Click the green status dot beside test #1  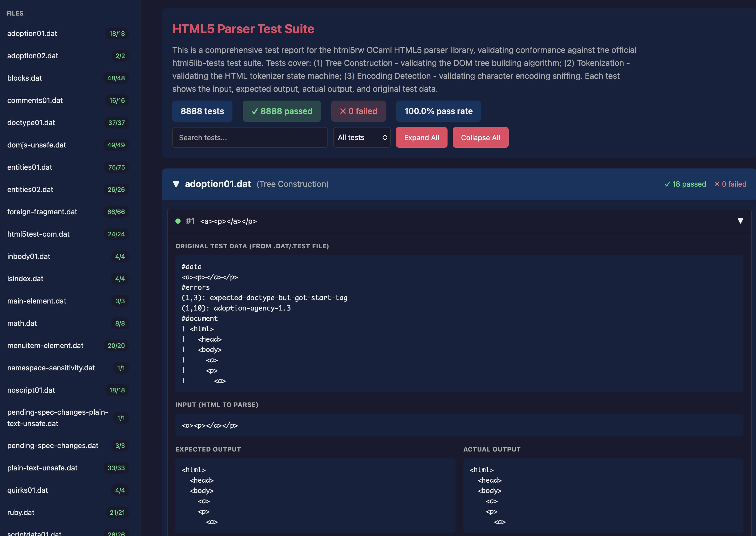click(x=178, y=221)
